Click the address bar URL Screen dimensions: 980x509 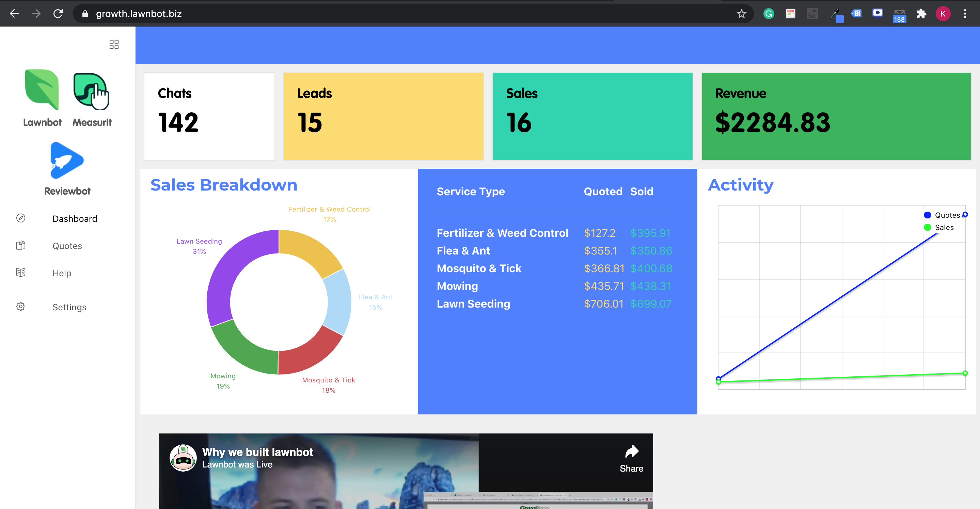pyautogui.click(x=139, y=14)
